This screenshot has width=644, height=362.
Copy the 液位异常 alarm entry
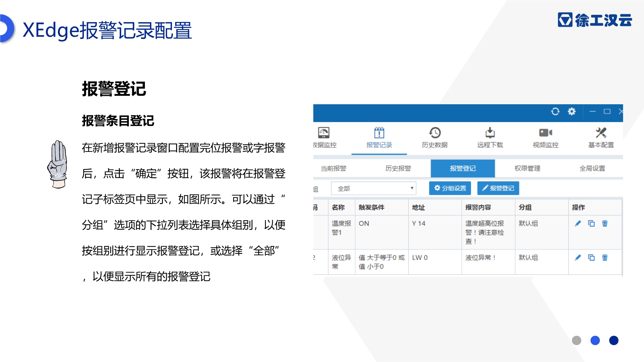(x=592, y=257)
